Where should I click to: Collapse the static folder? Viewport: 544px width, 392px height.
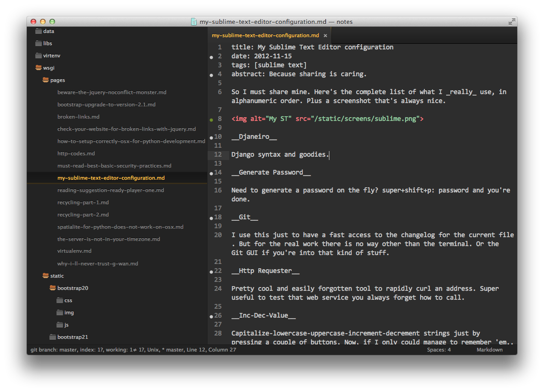(x=46, y=275)
